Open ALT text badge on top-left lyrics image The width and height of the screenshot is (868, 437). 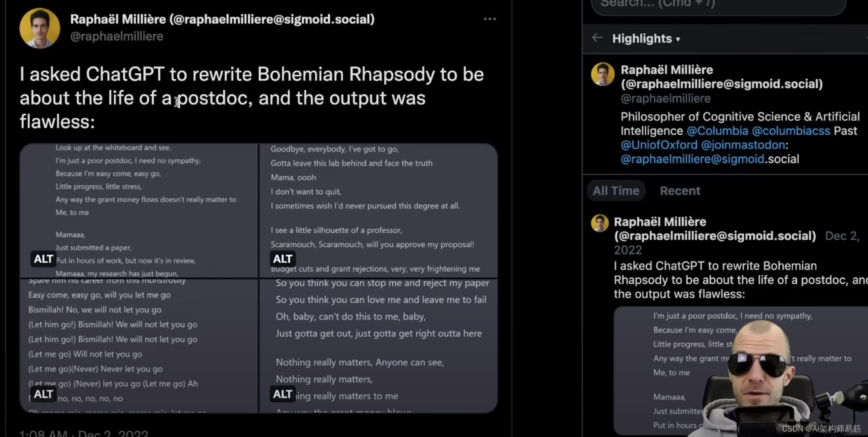point(43,259)
